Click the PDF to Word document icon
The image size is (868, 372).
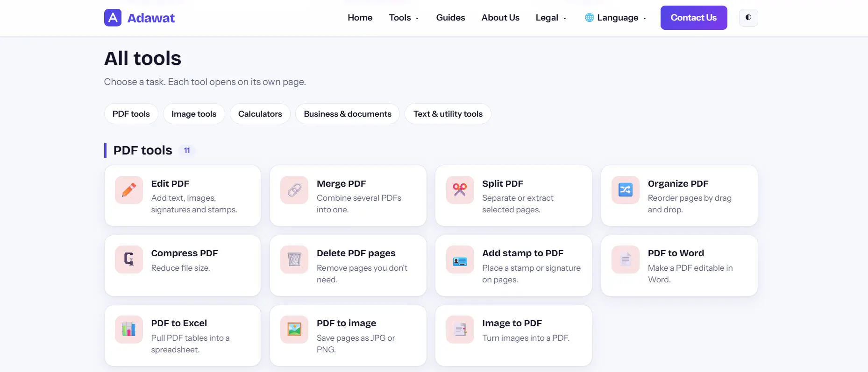(x=626, y=260)
